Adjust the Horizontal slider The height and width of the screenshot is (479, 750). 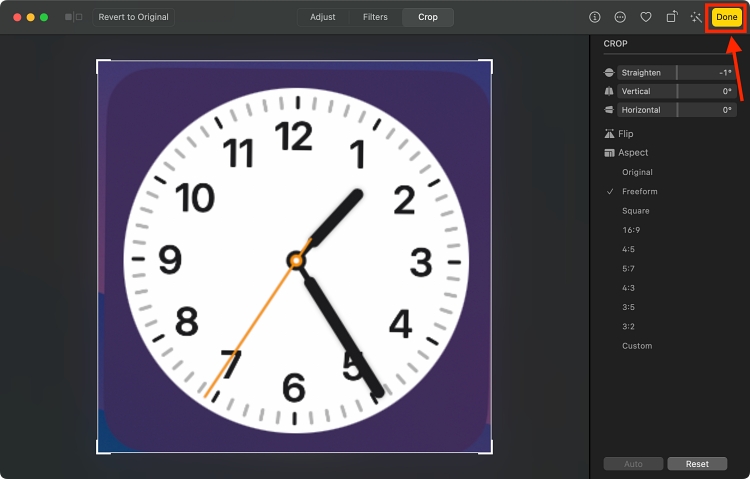click(x=677, y=110)
